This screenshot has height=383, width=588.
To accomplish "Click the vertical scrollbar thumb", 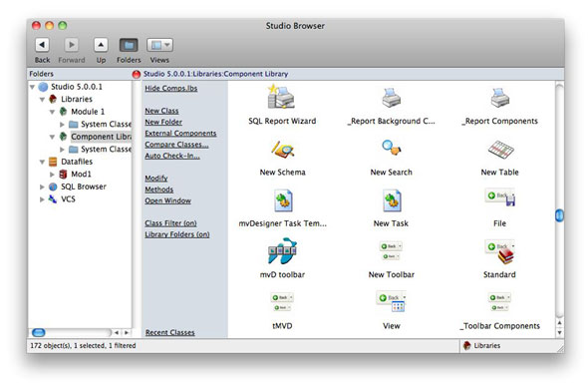I will pyautogui.click(x=559, y=215).
